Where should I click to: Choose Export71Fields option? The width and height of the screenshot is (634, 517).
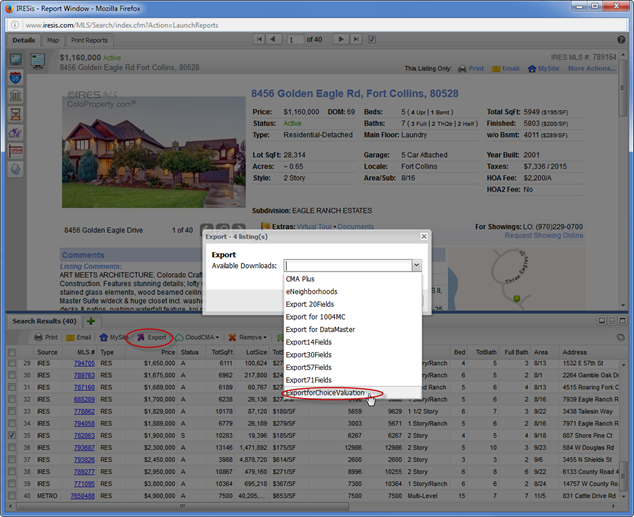[309, 380]
